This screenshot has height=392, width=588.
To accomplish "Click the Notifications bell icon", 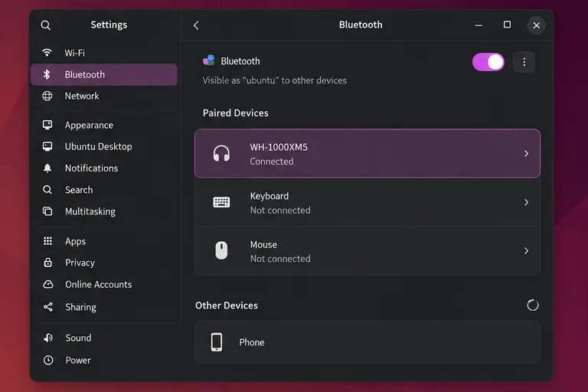I will point(47,168).
